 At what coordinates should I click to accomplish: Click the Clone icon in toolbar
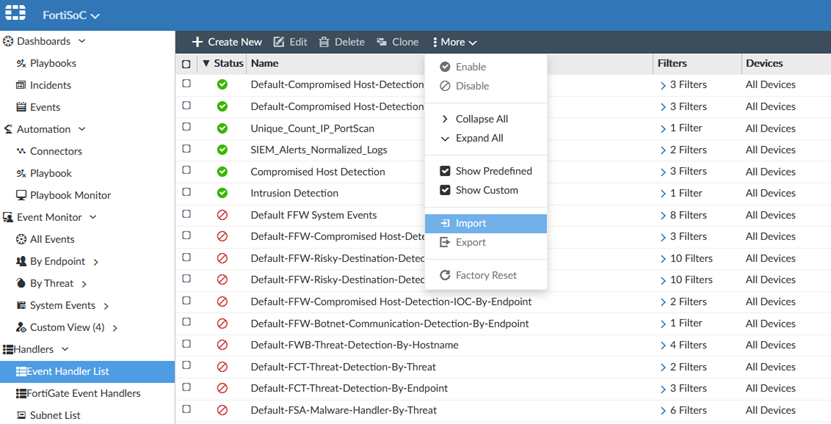(x=382, y=42)
